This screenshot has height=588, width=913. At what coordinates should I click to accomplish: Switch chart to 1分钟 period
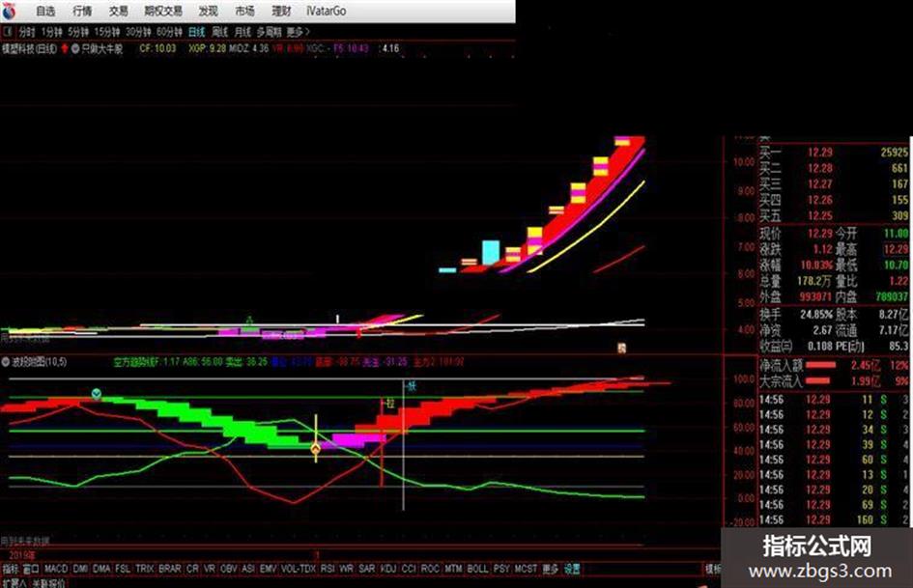point(51,32)
